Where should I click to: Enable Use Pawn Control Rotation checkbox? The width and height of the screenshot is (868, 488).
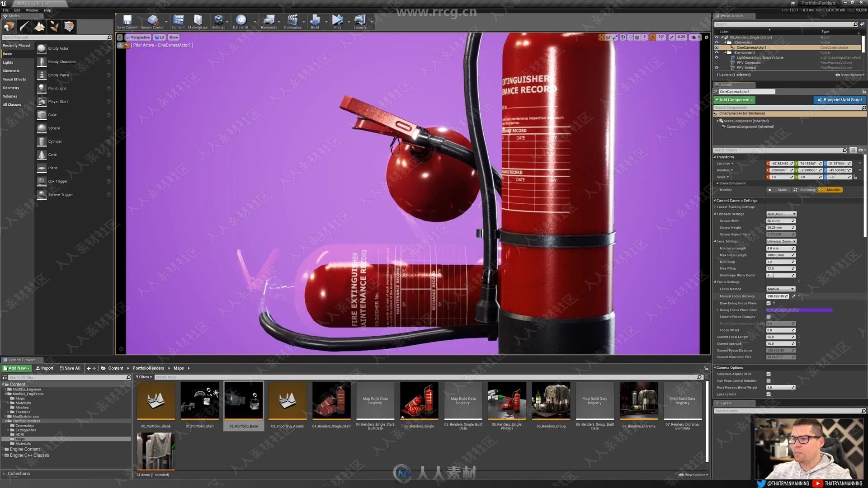click(x=769, y=381)
